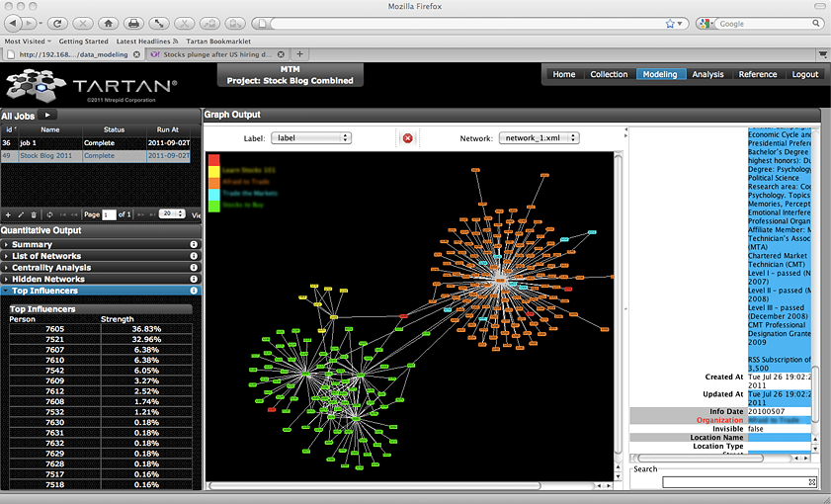Click the delete job trash icon
Image resolution: width=831 pixels, height=504 pixels.
pyautogui.click(x=34, y=214)
